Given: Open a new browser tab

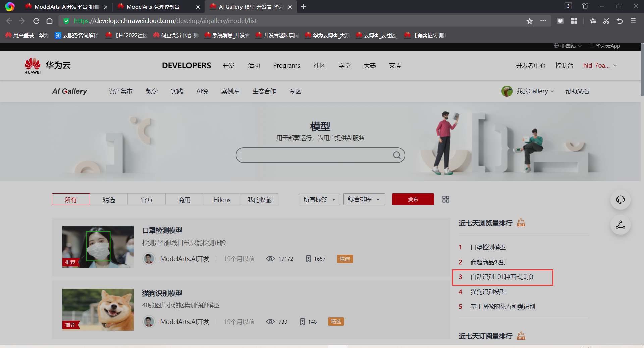Looking at the screenshot, I should coord(304,7).
